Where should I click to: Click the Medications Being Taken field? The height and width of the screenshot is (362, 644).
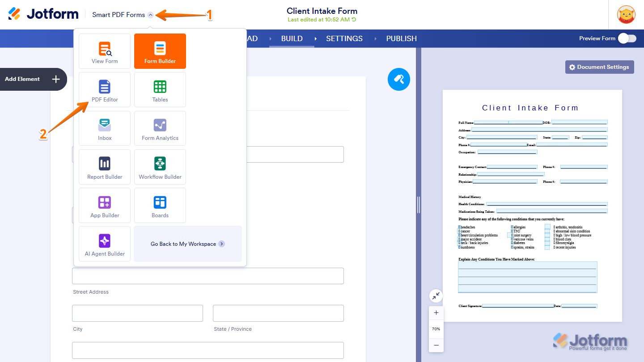pos(552,211)
